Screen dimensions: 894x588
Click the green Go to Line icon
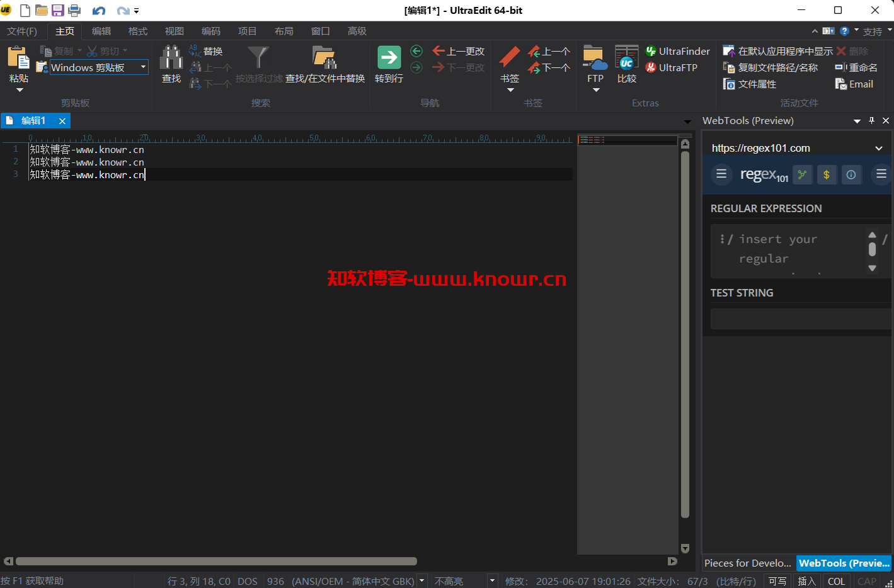click(389, 58)
